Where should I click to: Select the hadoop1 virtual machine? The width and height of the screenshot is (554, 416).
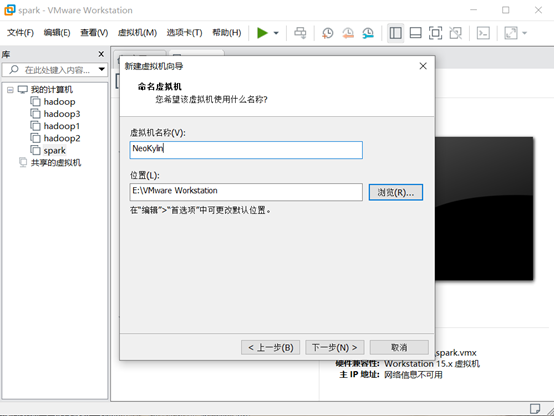point(62,126)
